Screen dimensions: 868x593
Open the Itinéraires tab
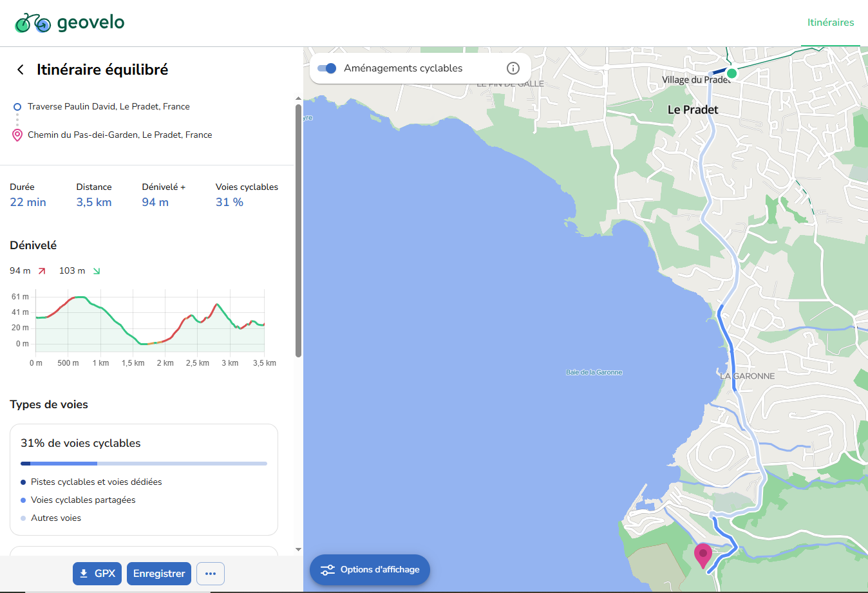(x=830, y=23)
